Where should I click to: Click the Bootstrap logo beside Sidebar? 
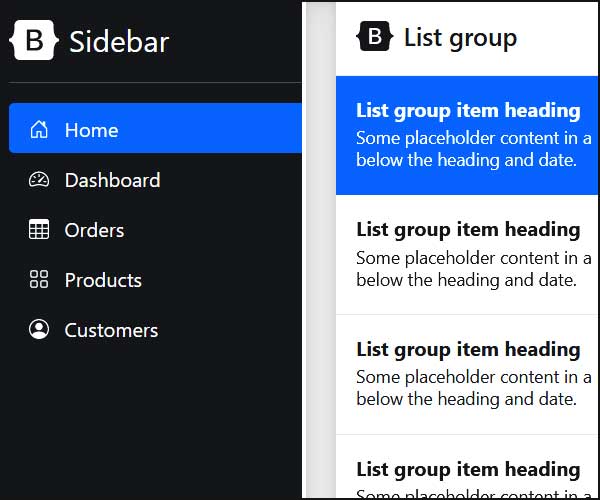point(34,40)
